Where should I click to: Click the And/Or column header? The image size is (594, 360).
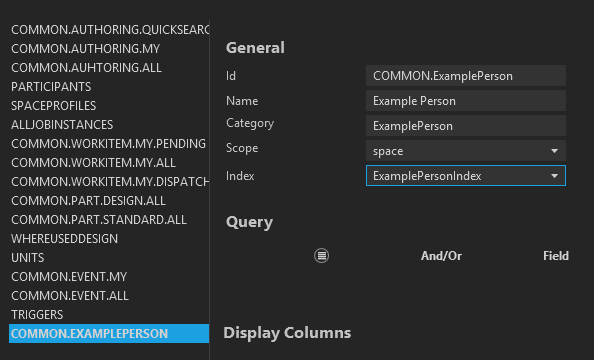click(x=441, y=256)
